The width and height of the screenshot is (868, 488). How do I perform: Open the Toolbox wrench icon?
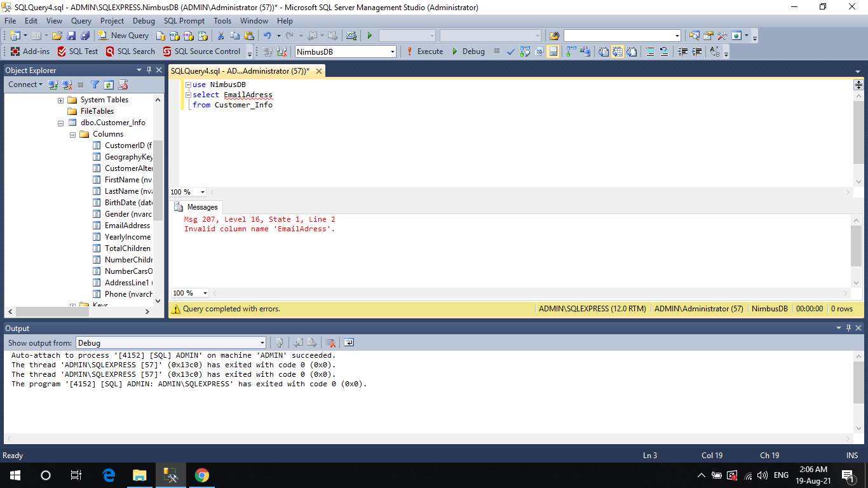(x=722, y=36)
